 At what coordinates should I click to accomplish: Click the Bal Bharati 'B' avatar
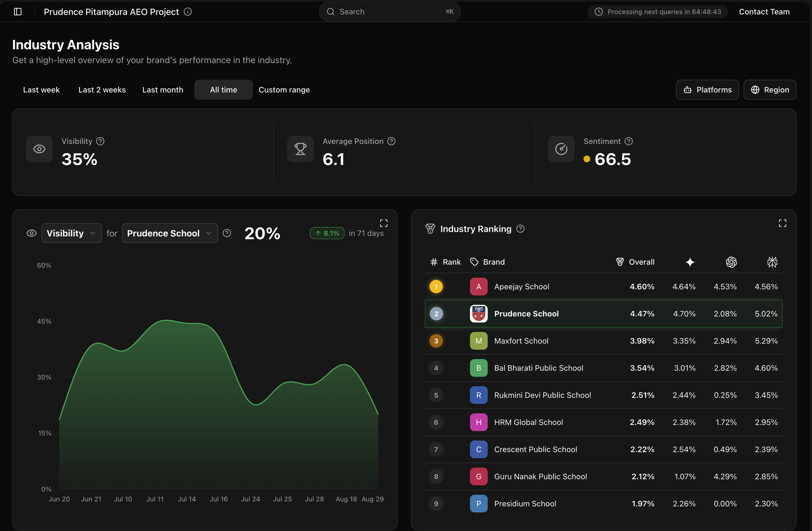tap(479, 368)
